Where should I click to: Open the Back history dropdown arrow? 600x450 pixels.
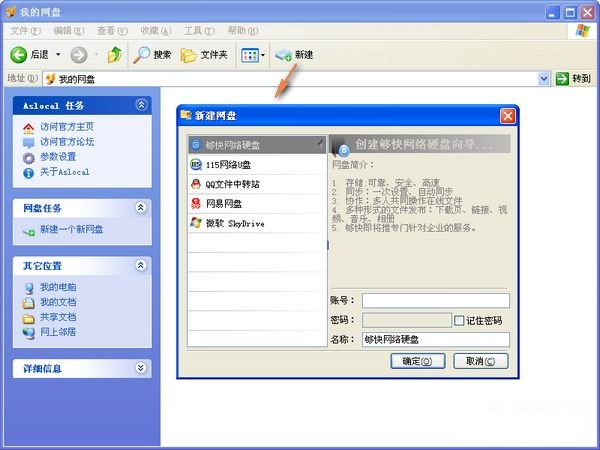click(58, 55)
